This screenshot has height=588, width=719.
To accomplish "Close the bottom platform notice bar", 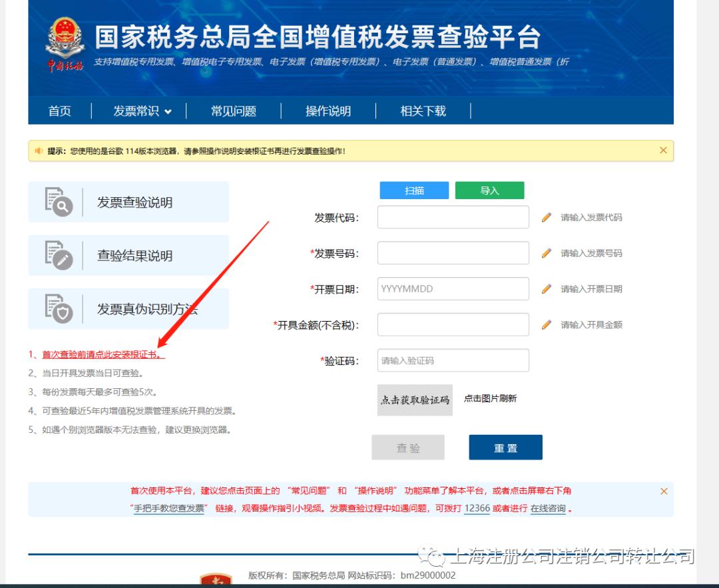I will click(x=663, y=491).
